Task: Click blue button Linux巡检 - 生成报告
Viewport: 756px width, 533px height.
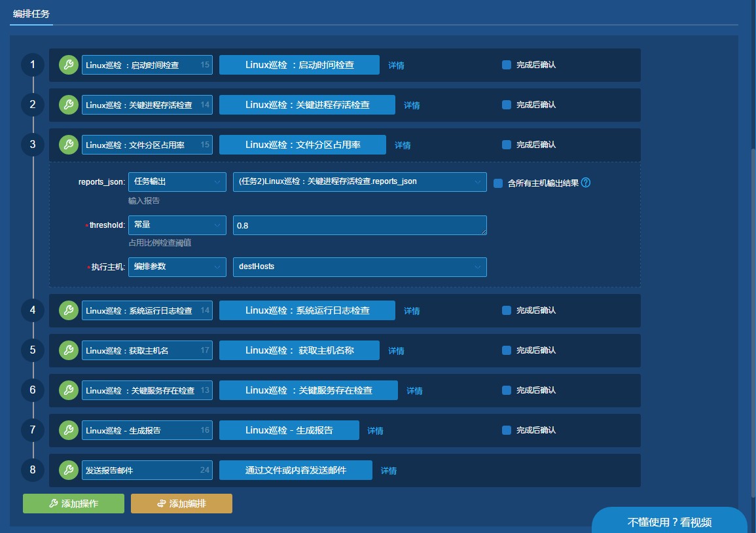Action: (289, 430)
